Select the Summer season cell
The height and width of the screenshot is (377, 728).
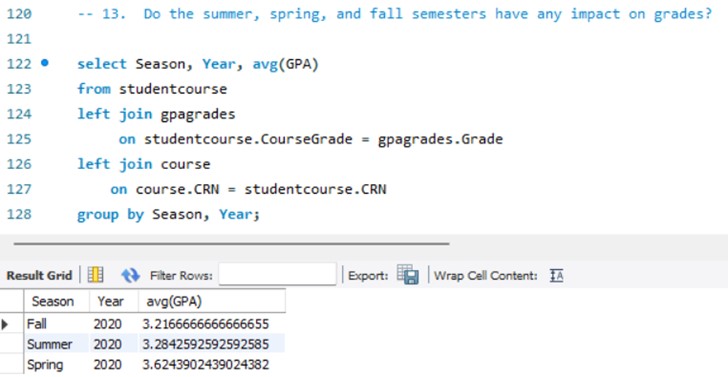[x=56, y=344]
